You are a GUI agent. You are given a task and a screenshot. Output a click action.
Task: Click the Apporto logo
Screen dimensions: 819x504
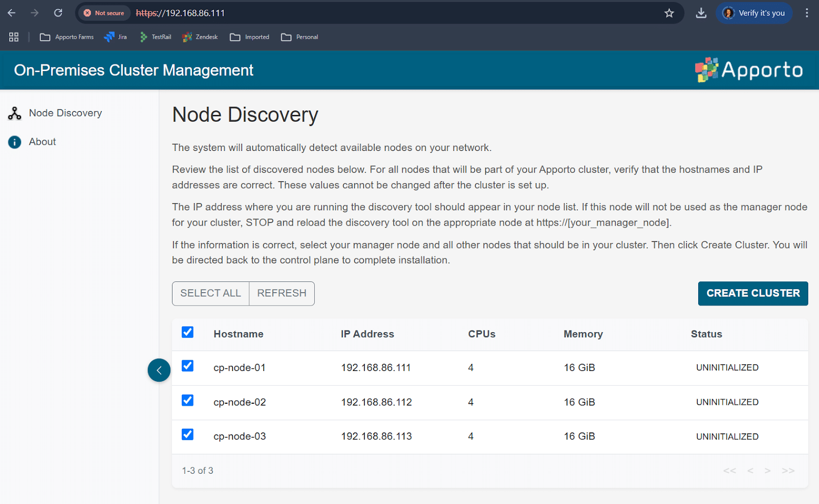[x=749, y=70]
